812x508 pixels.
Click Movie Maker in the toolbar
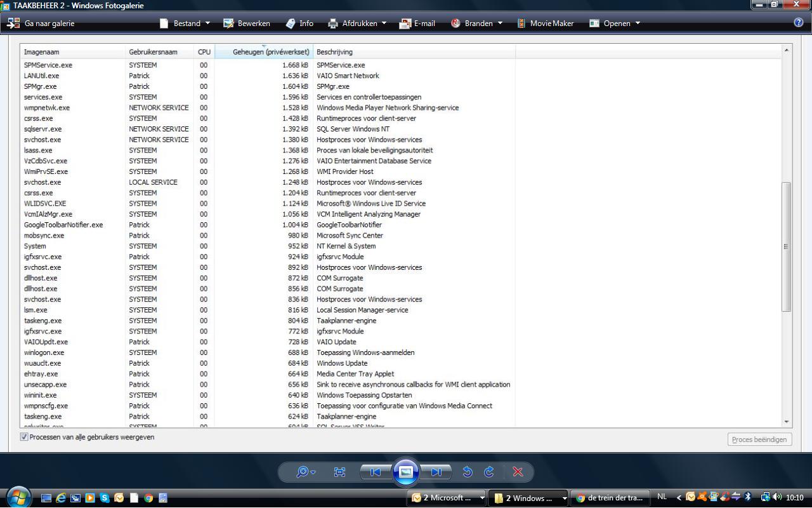coord(545,23)
